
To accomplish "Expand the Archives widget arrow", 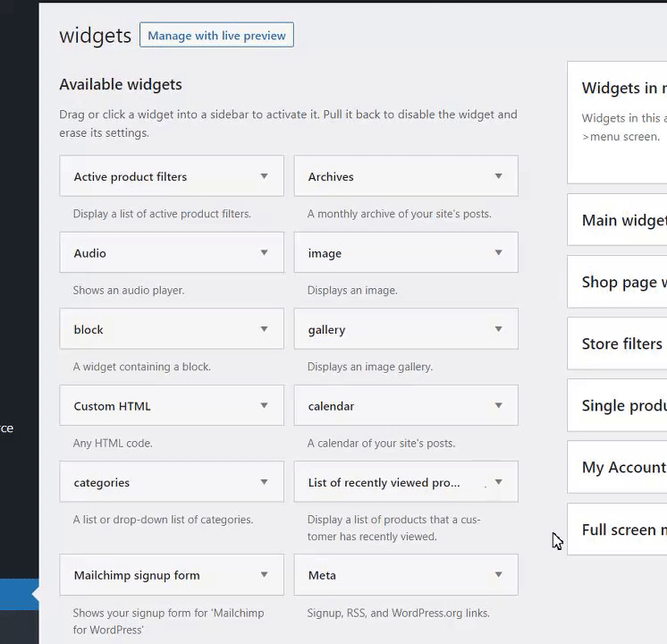I will 498,176.
